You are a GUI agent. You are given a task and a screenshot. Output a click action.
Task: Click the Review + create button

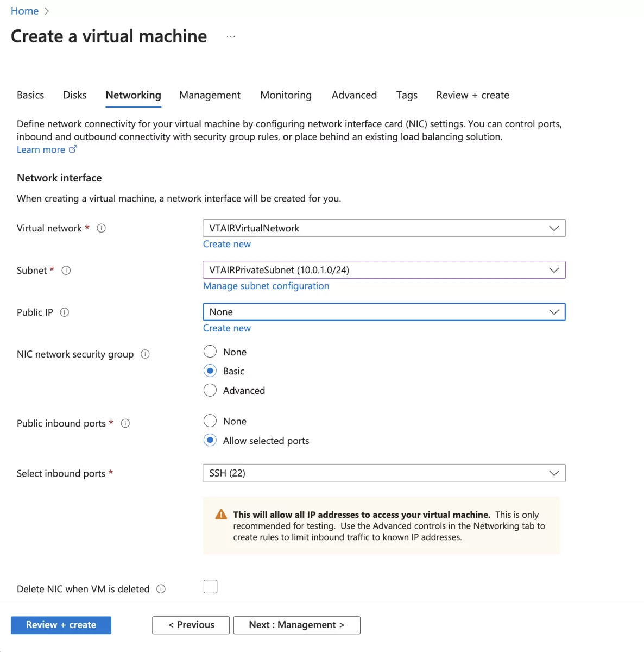(60, 625)
